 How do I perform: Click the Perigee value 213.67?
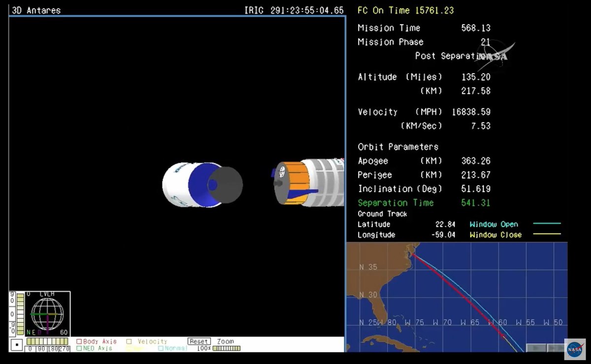tap(475, 175)
